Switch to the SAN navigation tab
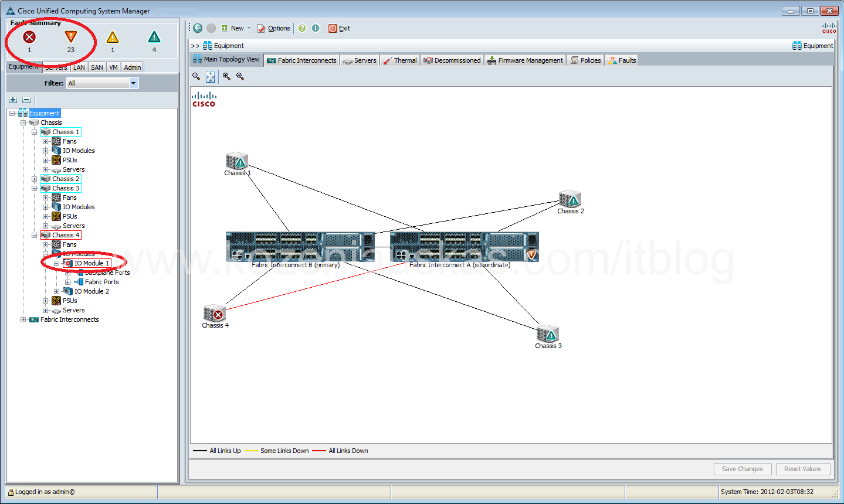The width and height of the screenshot is (844, 504). tap(97, 67)
